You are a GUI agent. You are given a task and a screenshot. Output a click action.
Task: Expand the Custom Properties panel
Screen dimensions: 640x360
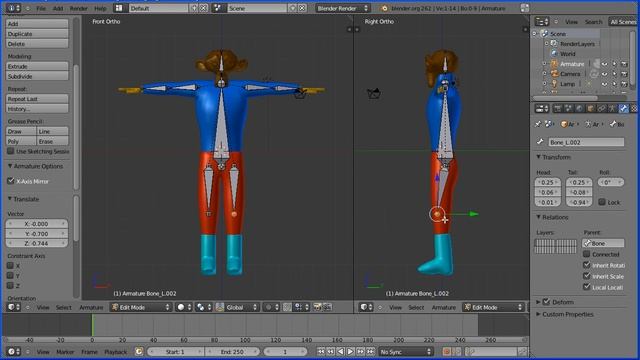(538, 314)
